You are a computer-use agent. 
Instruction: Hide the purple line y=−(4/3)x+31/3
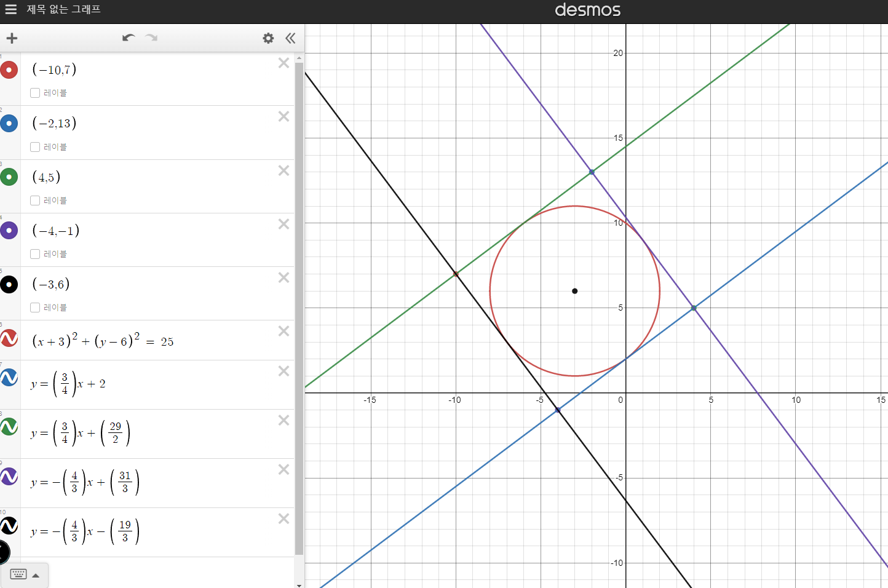pos(9,476)
